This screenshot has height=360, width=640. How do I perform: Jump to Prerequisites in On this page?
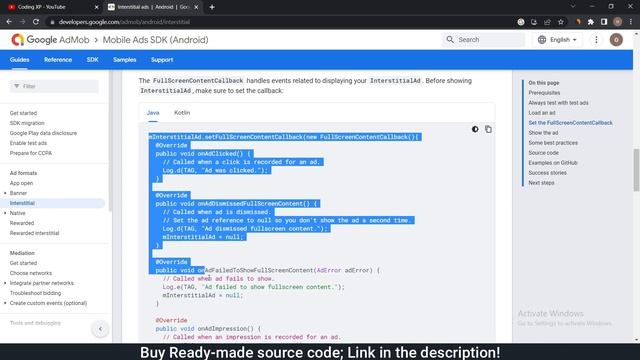coord(544,93)
